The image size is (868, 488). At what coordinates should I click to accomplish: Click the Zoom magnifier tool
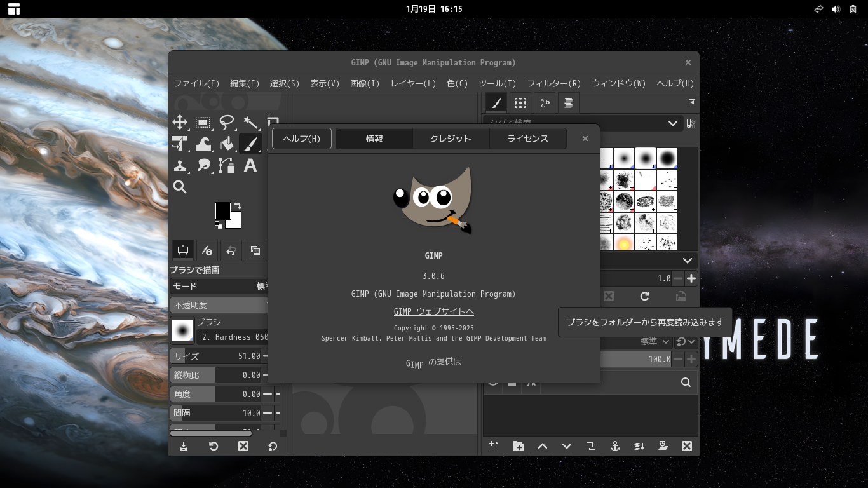[x=180, y=187]
